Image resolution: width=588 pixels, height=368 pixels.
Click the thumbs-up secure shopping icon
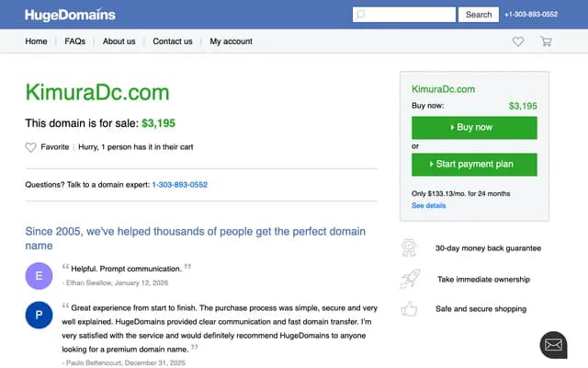tap(410, 310)
